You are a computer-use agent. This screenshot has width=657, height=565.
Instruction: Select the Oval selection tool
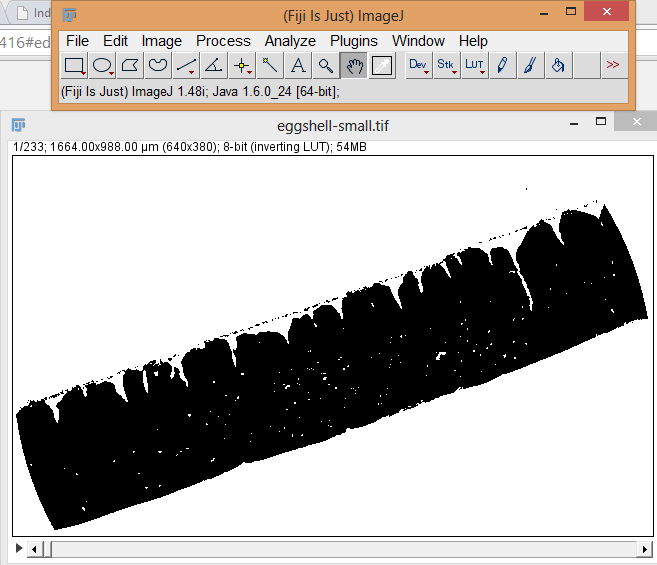102,65
